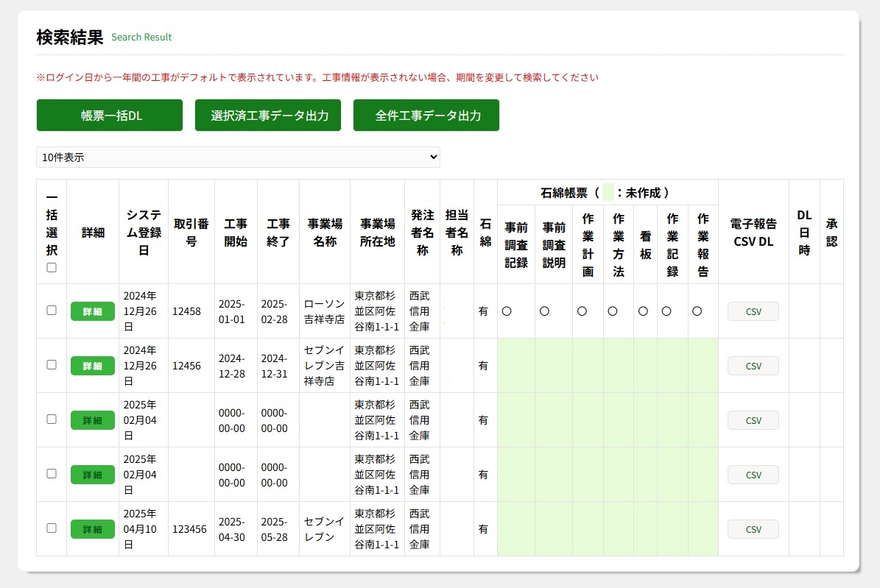Image resolution: width=880 pixels, height=588 pixels.
Task: Open the 事前調査説明 circle for order 12458
Action: 544,311
